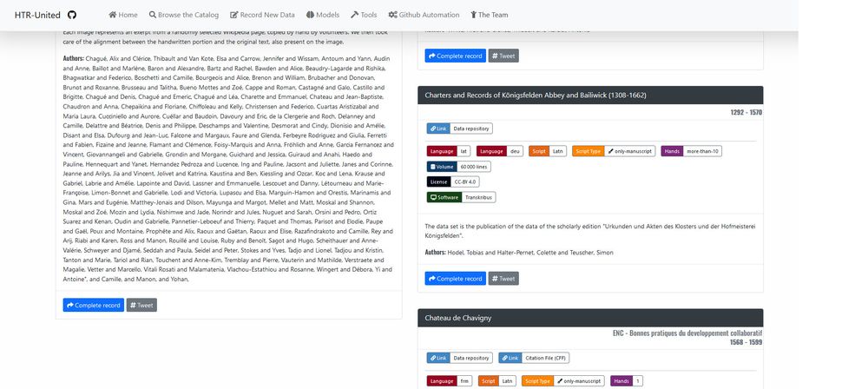
Task: Click the Language deu badge
Action: (500, 151)
